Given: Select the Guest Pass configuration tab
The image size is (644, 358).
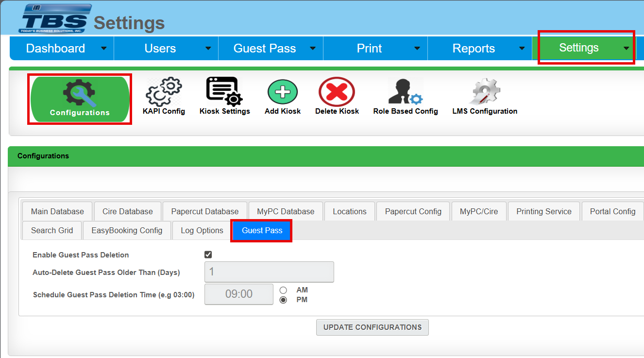Looking at the screenshot, I should [262, 230].
